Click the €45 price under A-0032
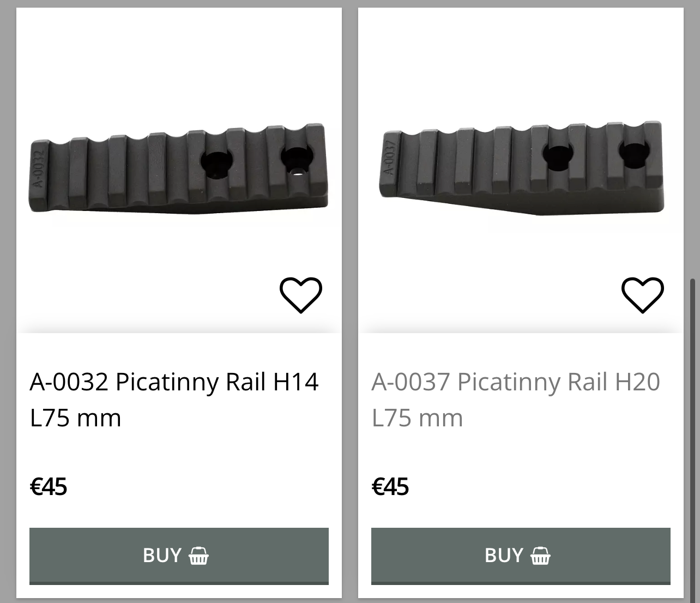The width and height of the screenshot is (700, 603). click(49, 487)
